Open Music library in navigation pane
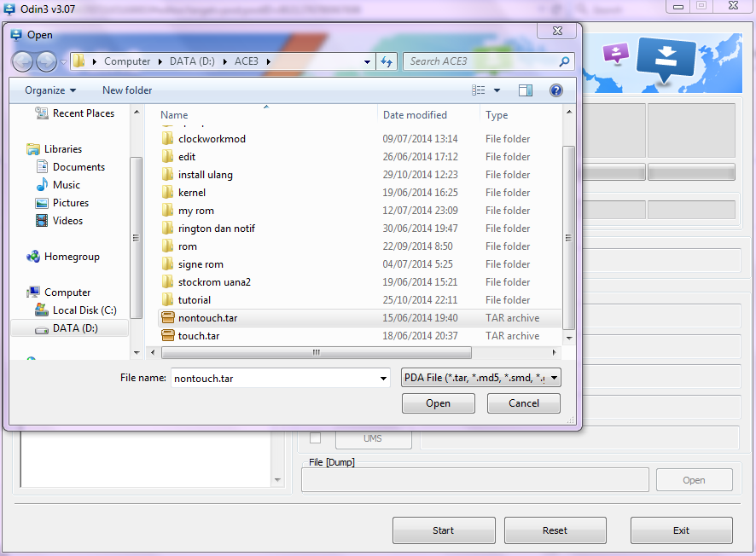Image resolution: width=756 pixels, height=556 pixels. click(58, 185)
